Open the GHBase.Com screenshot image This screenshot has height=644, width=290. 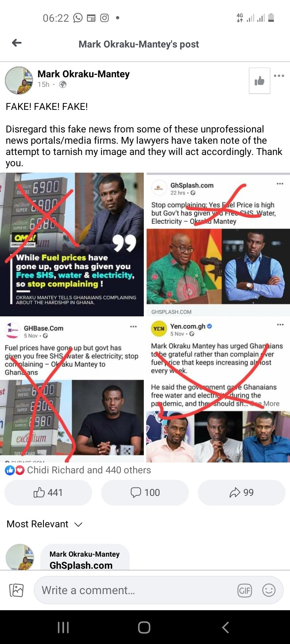72,390
